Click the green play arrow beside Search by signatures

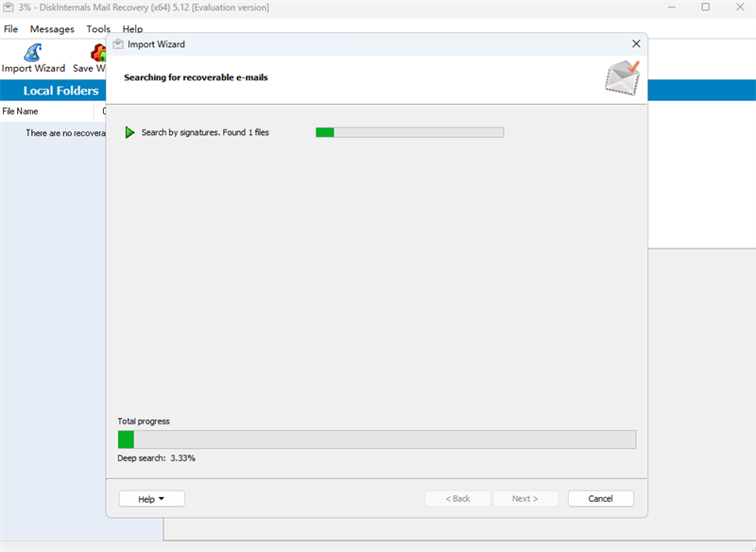(130, 132)
